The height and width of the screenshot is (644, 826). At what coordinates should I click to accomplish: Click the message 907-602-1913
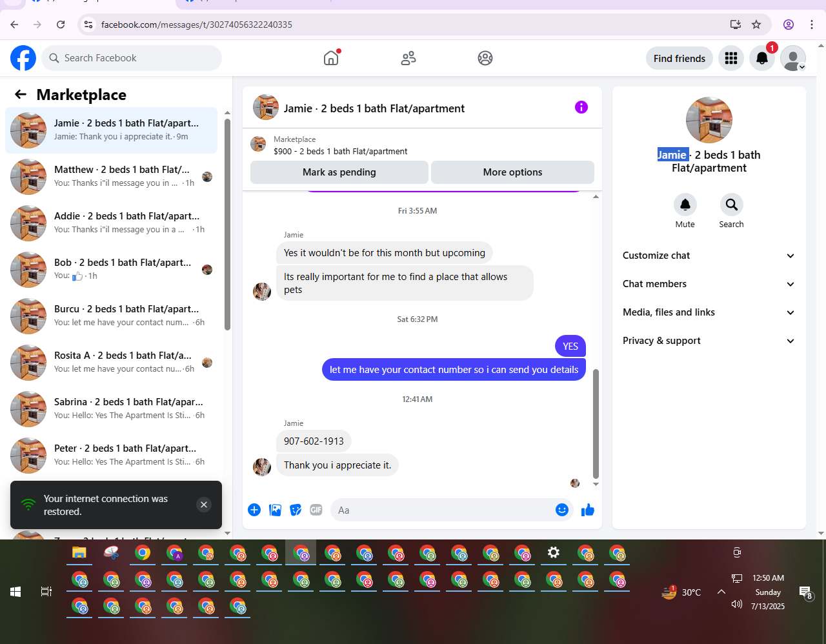pyautogui.click(x=314, y=441)
